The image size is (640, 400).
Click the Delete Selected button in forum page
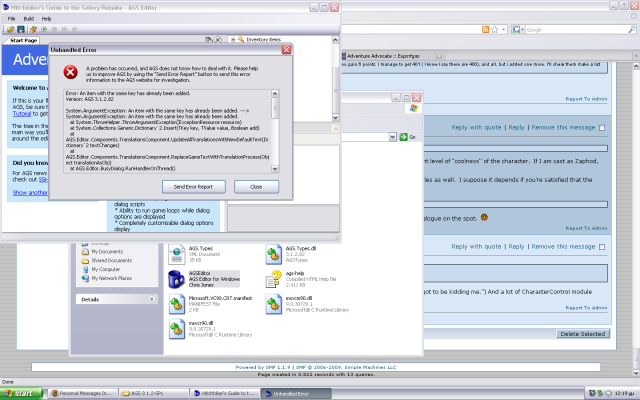583,334
